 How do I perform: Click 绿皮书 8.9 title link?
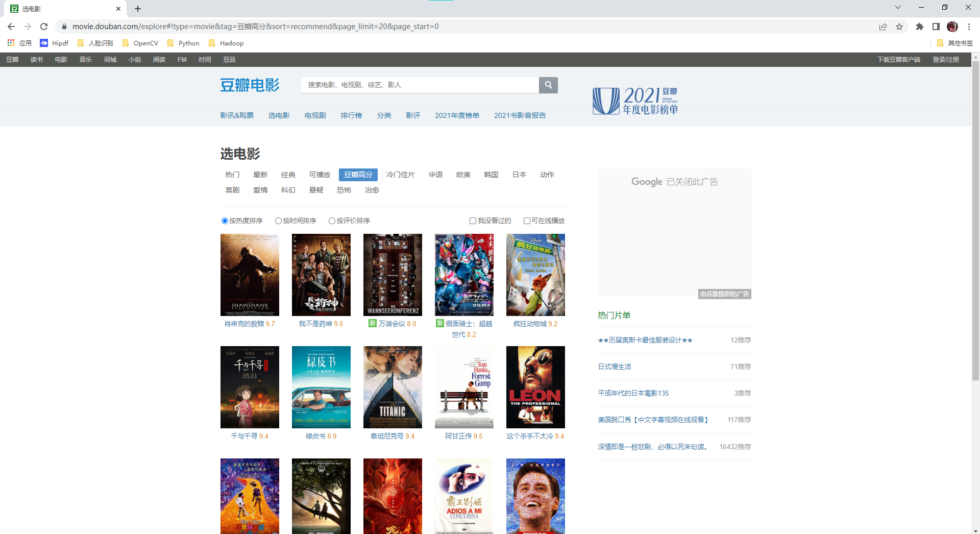pos(321,436)
